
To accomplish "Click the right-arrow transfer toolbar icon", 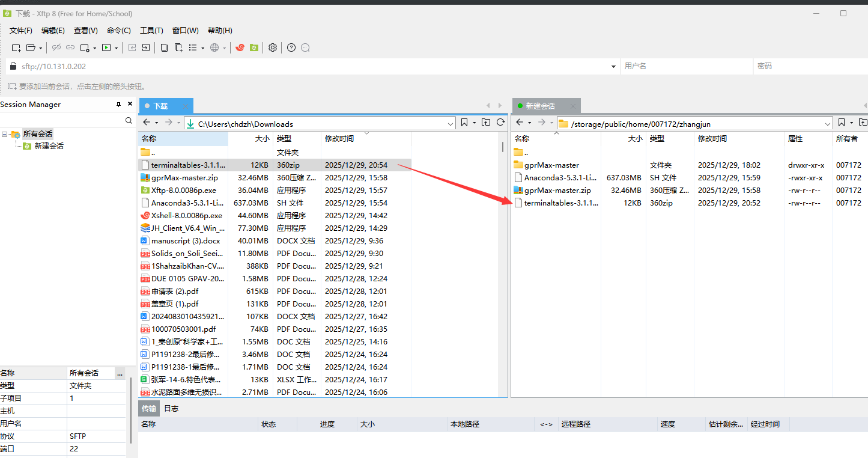I will [x=146, y=47].
